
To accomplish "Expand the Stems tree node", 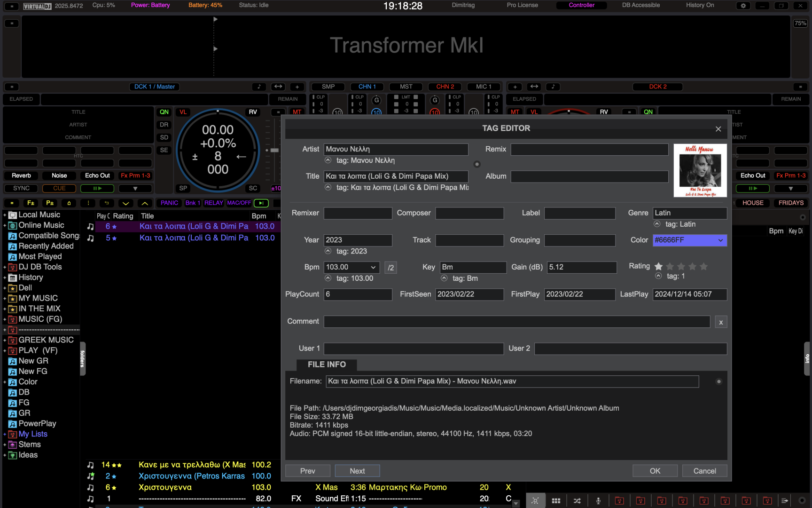I will point(5,444).
